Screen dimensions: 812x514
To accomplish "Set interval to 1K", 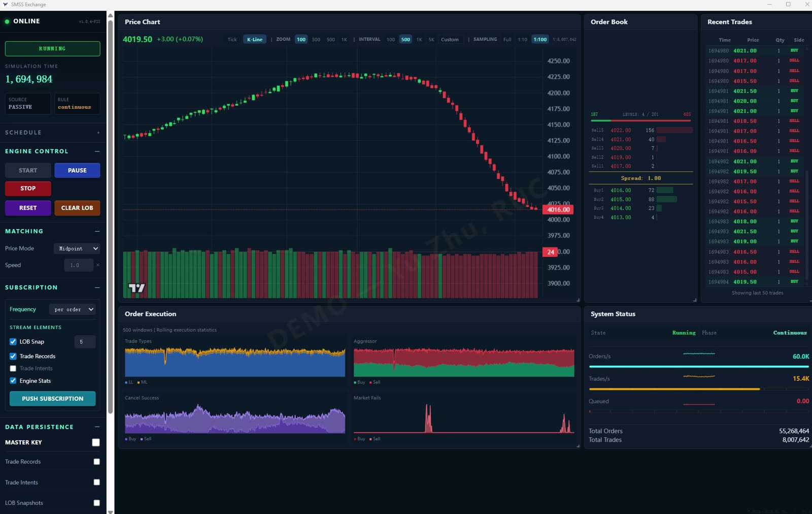I will click(x=419, y=40).
